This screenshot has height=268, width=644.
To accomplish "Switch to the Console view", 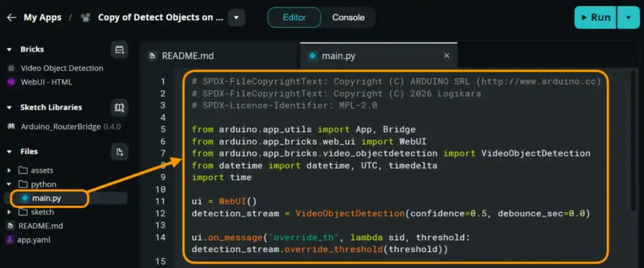I will (348, 18).
